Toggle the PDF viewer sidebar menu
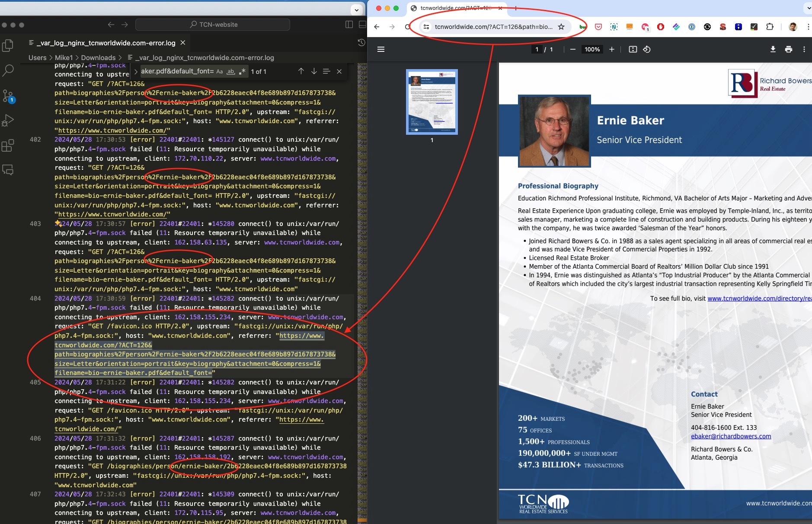 click(381, 49)
